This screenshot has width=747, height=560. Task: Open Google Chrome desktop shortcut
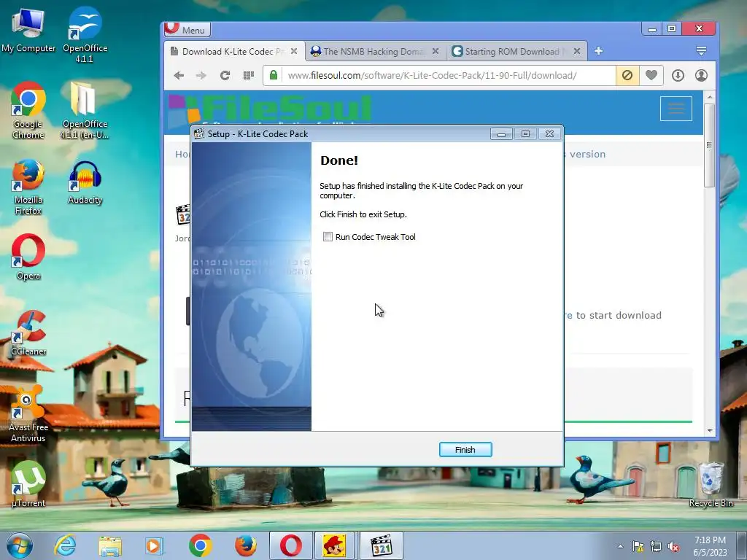point(28,111)
